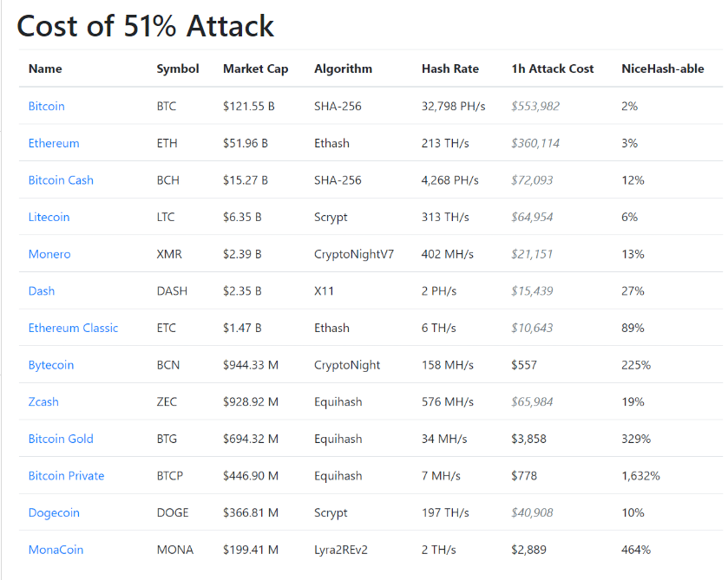Select the BCH symbol cell

coord(168,180)
